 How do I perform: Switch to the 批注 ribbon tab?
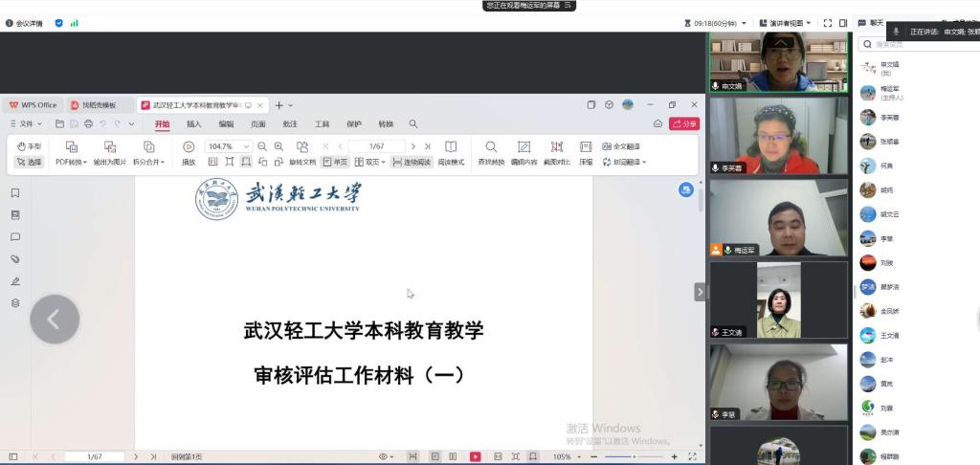pyautogui.click(x=289, y=123)
